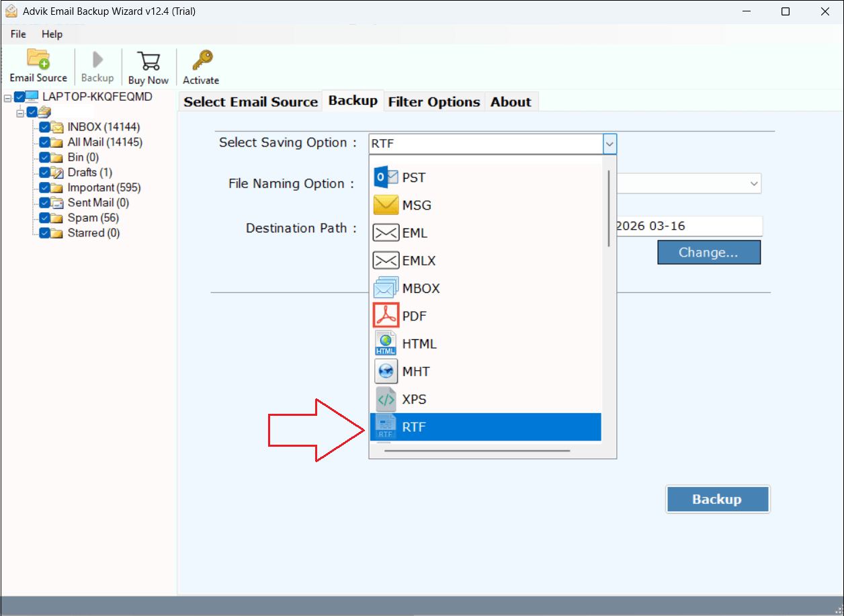Toggle the Spam folder checkbox
This screenshot has width=844, height=616.
click(44, 218)
